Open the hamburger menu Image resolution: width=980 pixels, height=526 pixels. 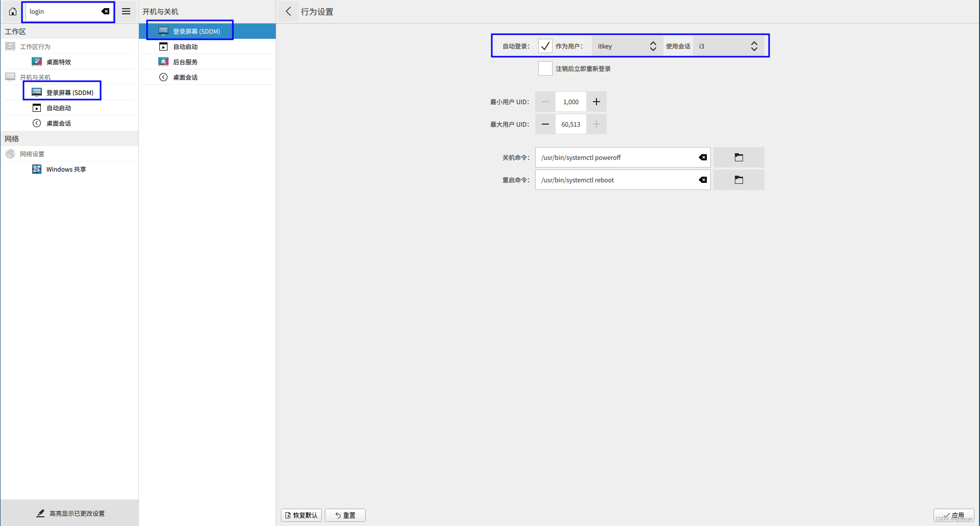pyautogui.click(x=126, y=11)
